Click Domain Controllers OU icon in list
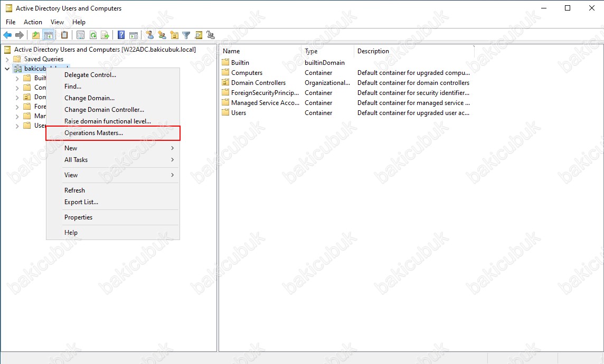Viewport: 604px width, 364px height. click(x=225, y=82)
